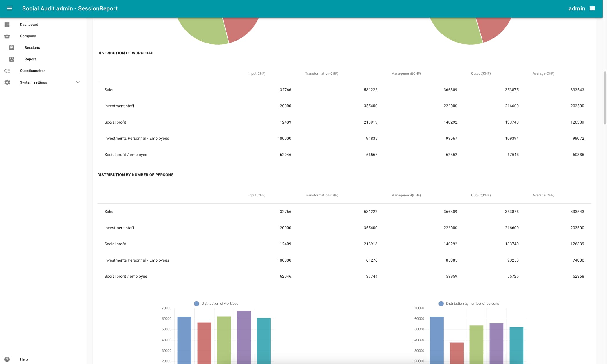The height and width of the screenshot is (364, 607).
Task: Open the Sessions menu item
Action: tap(32, 48)
